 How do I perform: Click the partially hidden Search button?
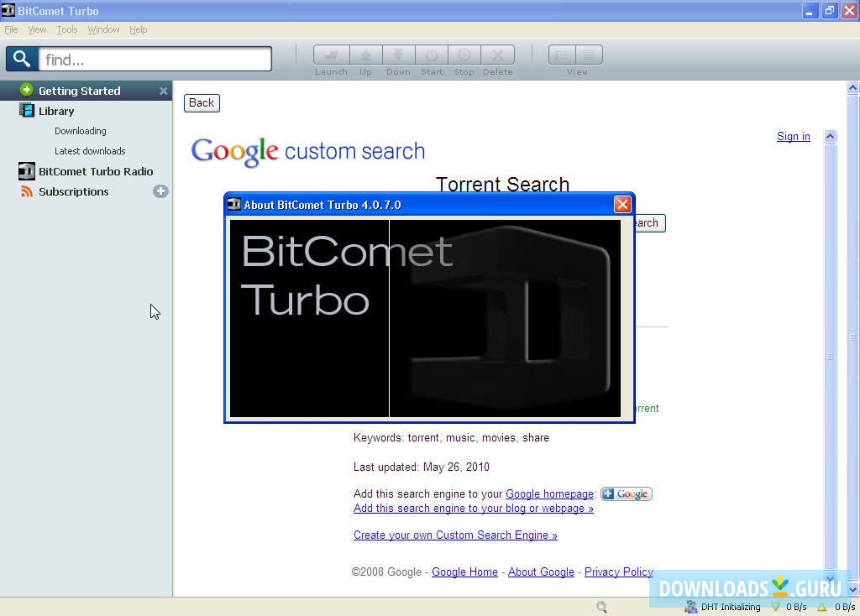[x=651, y=223]
